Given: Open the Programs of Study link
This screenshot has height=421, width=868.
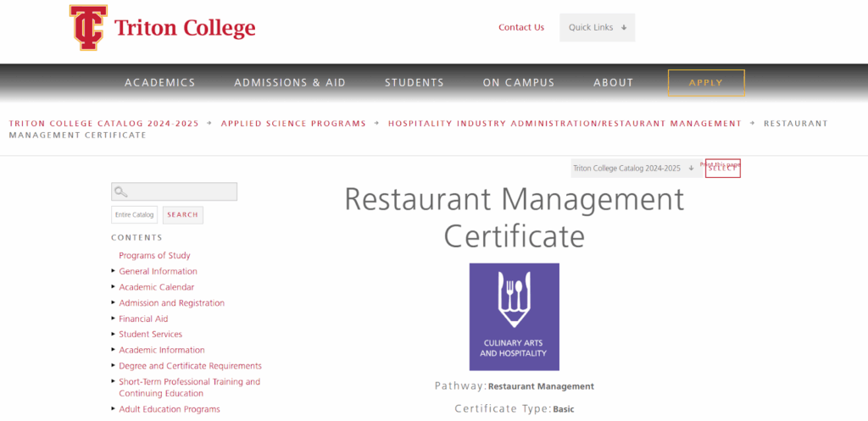Looking at the screenshot, I should coord(154,256).
